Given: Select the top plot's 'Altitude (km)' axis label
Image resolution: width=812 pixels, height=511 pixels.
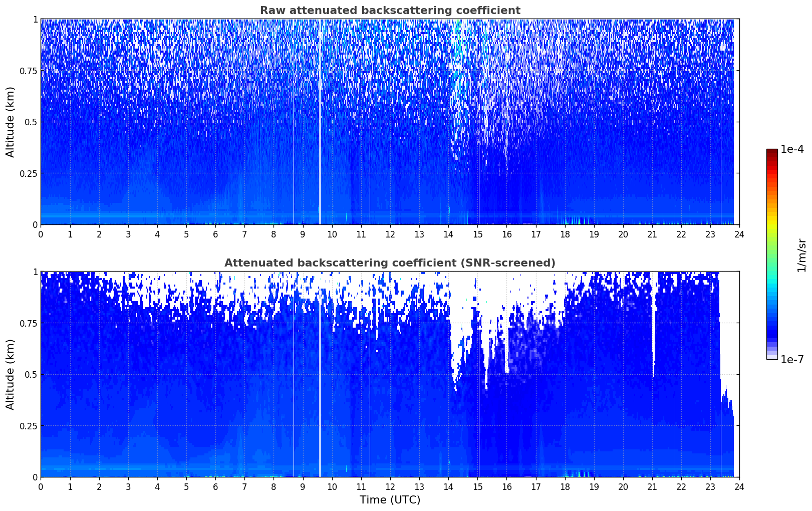Looking at the screenshot, I should pos(11,122).
